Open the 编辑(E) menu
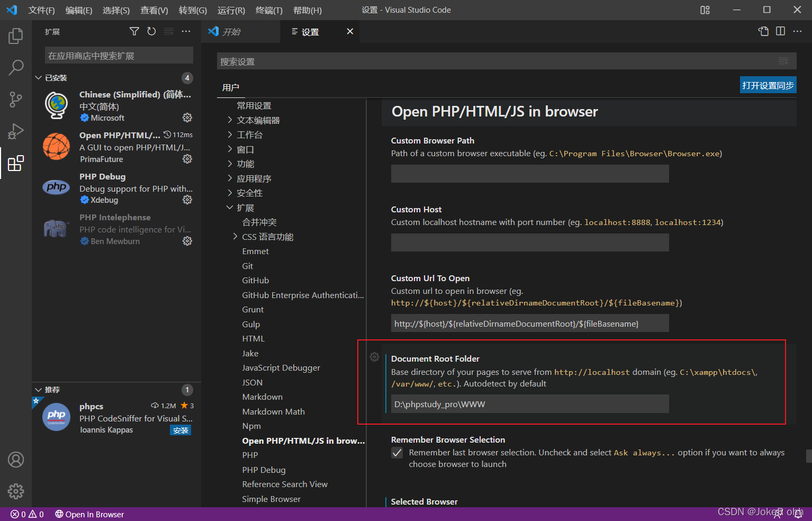The height and width of the screenshot is (521, 812). click(x=78, y=10)
